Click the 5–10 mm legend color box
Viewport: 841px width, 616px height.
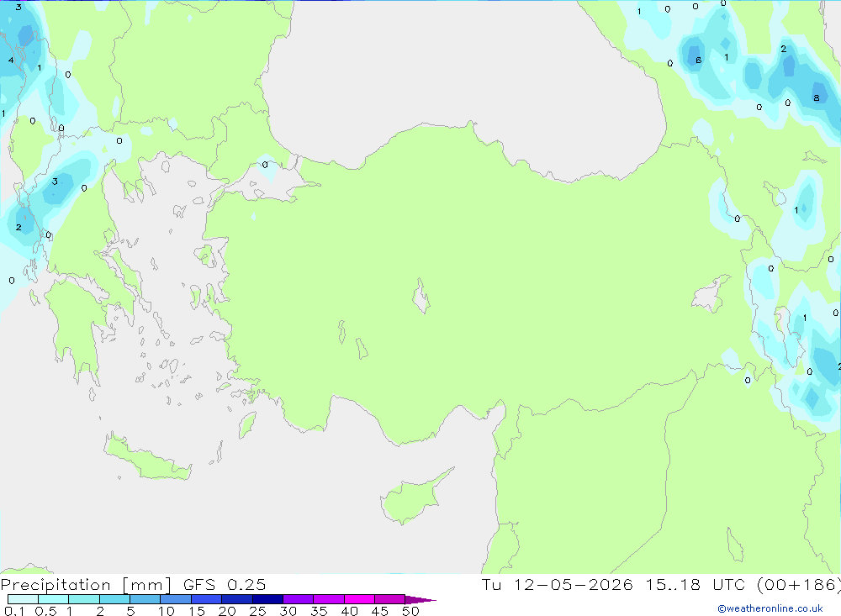[x=145, y=599]
